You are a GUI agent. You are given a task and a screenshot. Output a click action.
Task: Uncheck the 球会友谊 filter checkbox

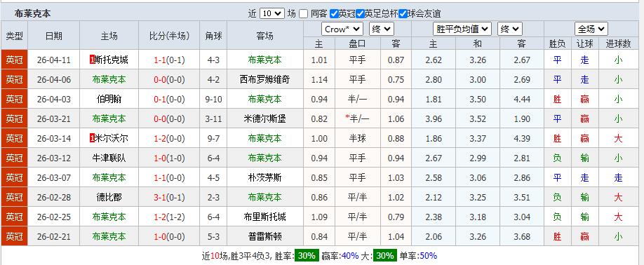click(403, 13)
